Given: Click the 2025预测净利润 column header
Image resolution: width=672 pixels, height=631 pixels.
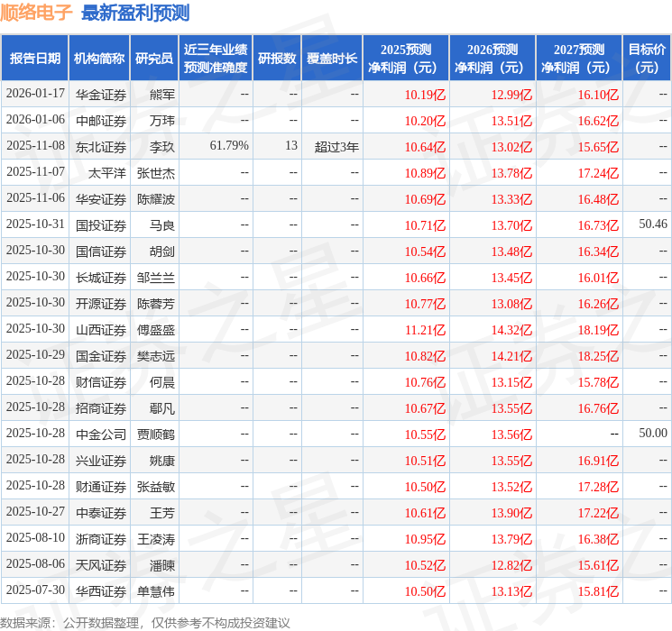Looking at the screenshot, I should coord(405,59).
